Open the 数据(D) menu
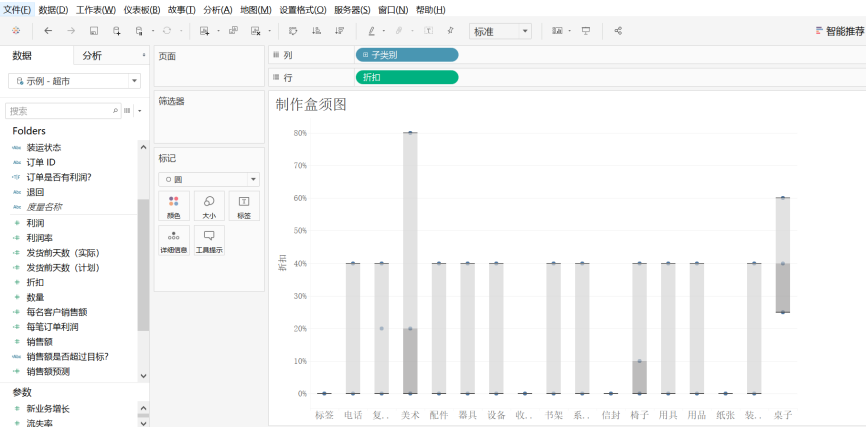866x427 pixels. click(x=54, y=10)
